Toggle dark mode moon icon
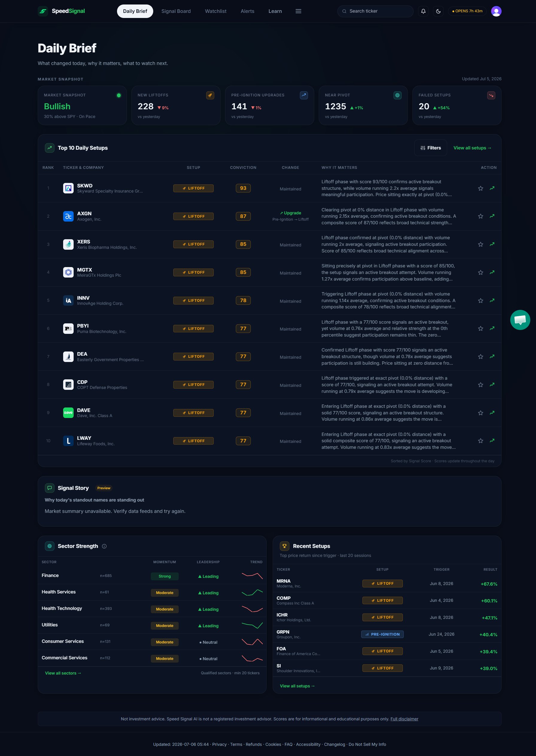The width and height of the screenshot is (536, 756). point(438,11)
